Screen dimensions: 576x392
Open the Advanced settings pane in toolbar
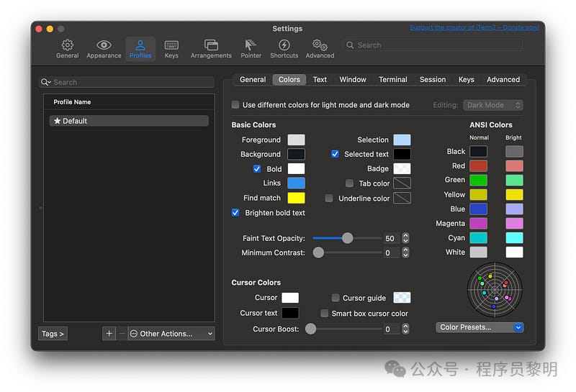[x=320, y=49]
